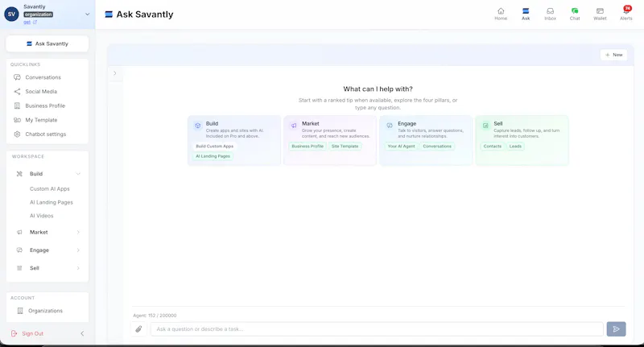644x347 pixels.
Task: Click the Build tools icon in Workspace
Action: tap(19, 174)
